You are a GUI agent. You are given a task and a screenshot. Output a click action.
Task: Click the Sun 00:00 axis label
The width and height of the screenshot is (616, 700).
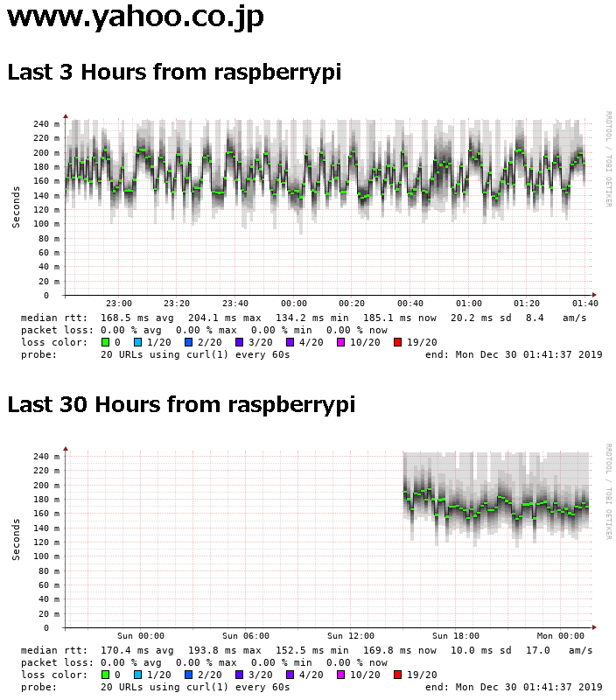(x=141, y=636)
